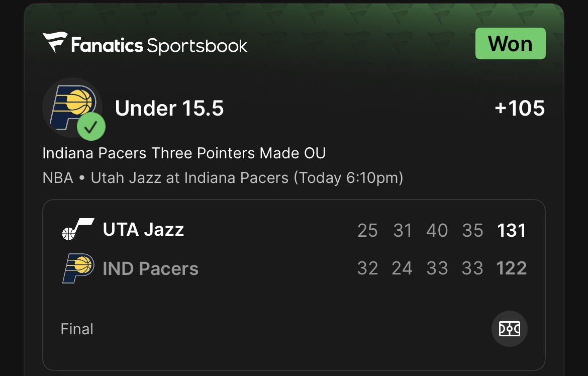
Task: Click the small Pacers logo in scoreboard
Action: click(78, 268)
